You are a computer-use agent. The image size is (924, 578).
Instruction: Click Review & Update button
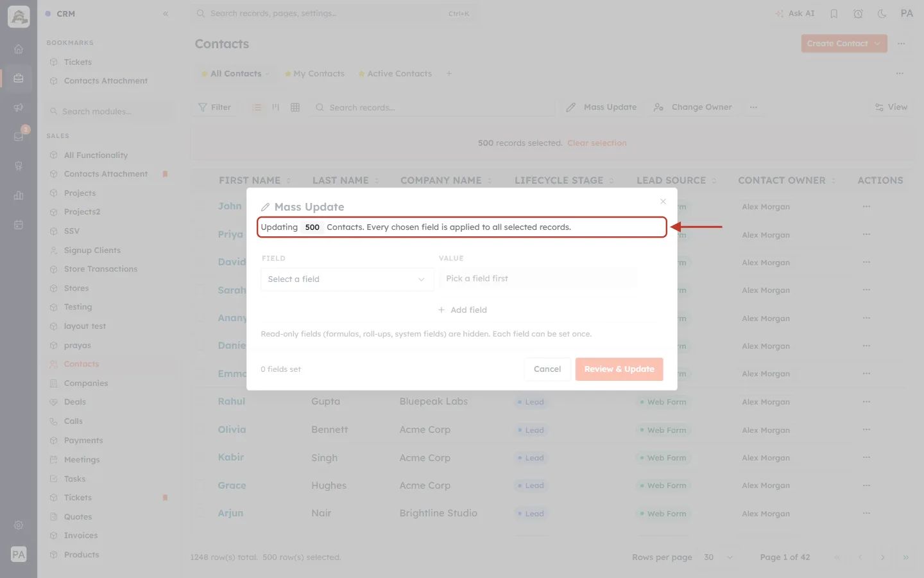(x=619, y=369)
